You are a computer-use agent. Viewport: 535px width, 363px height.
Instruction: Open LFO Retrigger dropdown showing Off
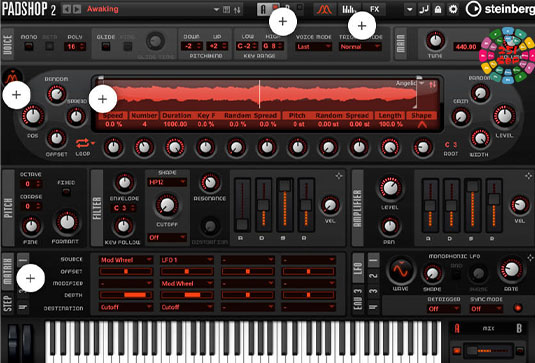point(444,309)
